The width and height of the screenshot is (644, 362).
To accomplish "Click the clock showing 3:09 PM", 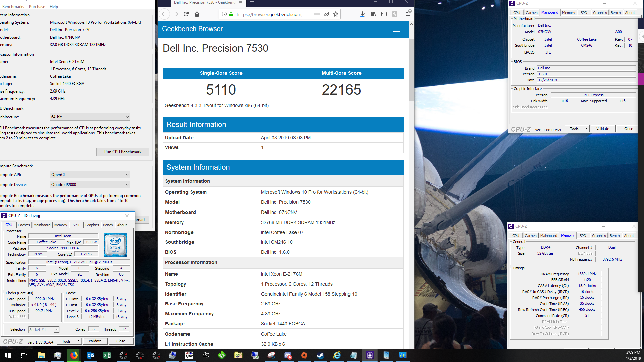I will (x=633, y=352).
